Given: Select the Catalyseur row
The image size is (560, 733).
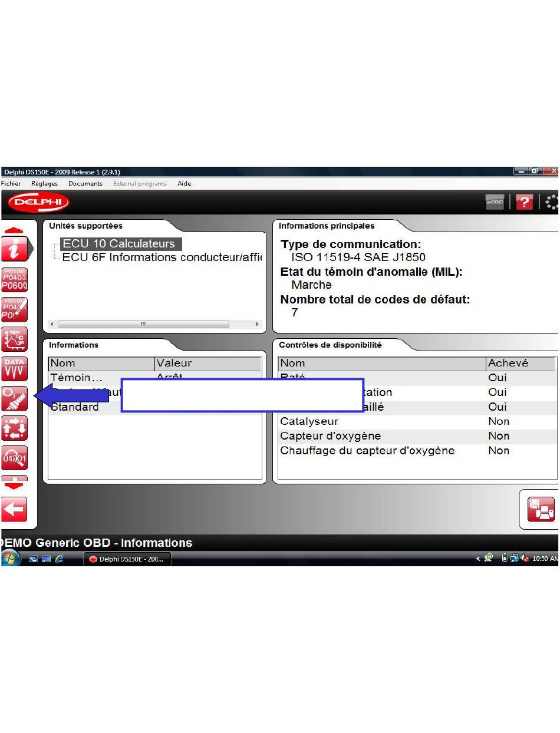Looking at the screenshot, I should pyautogui.click(x=417, y=421).
